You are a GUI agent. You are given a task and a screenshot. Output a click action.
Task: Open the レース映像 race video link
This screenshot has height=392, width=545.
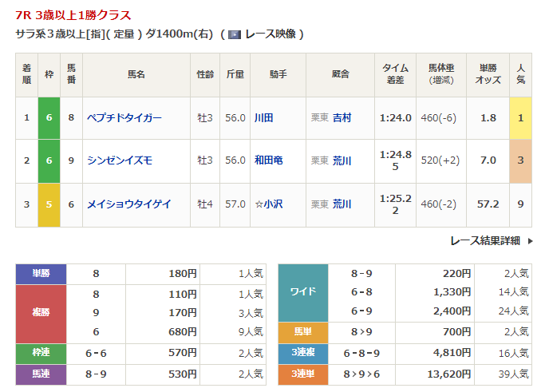click(x=270, y=34)
